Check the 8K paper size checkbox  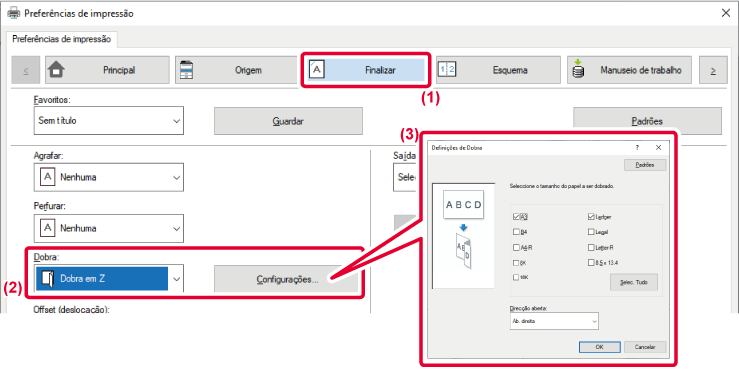[x=516, y=263]
